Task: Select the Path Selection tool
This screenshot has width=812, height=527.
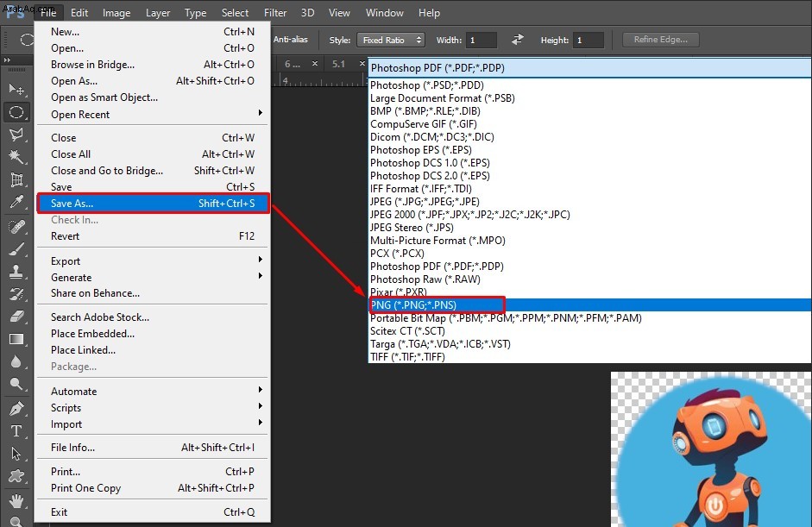Action: (x=16, y=454)
